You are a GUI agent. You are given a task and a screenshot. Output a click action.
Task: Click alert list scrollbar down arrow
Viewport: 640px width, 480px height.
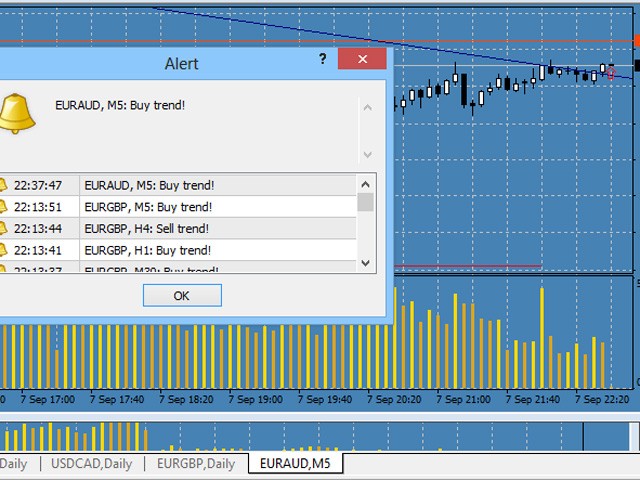pyautogui.click(x=366, y=263)
